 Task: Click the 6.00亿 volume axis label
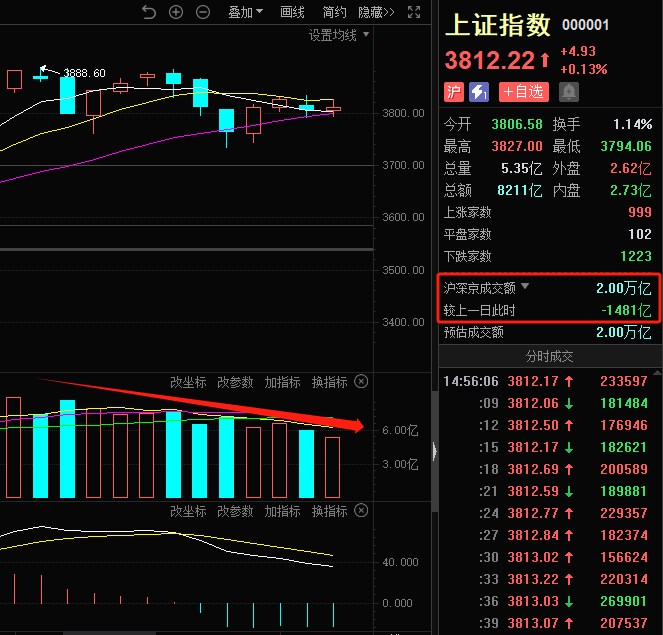400,431
